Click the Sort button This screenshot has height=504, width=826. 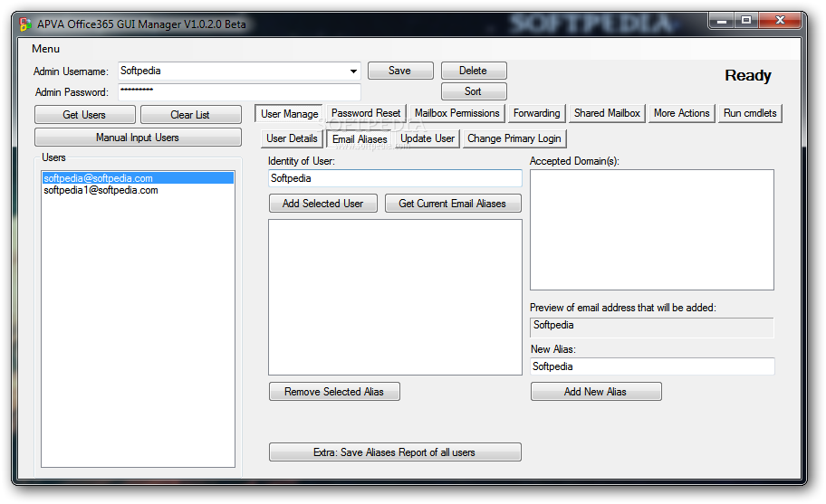coord(474,91)
